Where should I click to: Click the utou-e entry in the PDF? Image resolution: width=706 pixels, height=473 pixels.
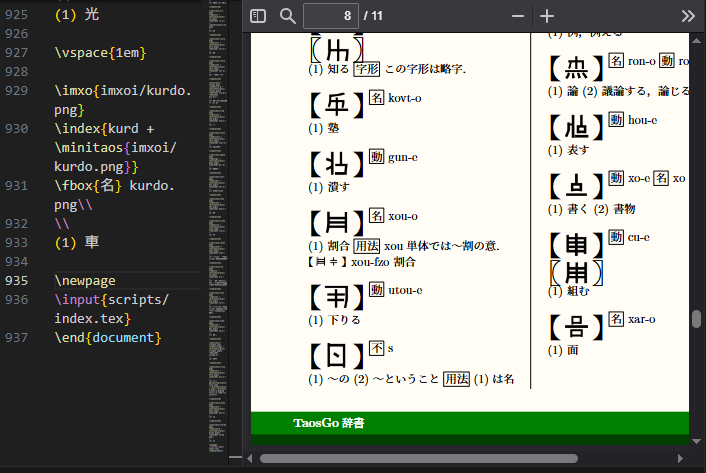pyautogui.click(x=405, y=290)
